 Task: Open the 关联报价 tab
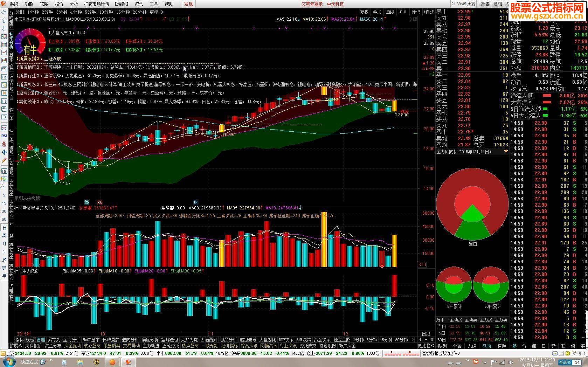click(x=33, y=346)
